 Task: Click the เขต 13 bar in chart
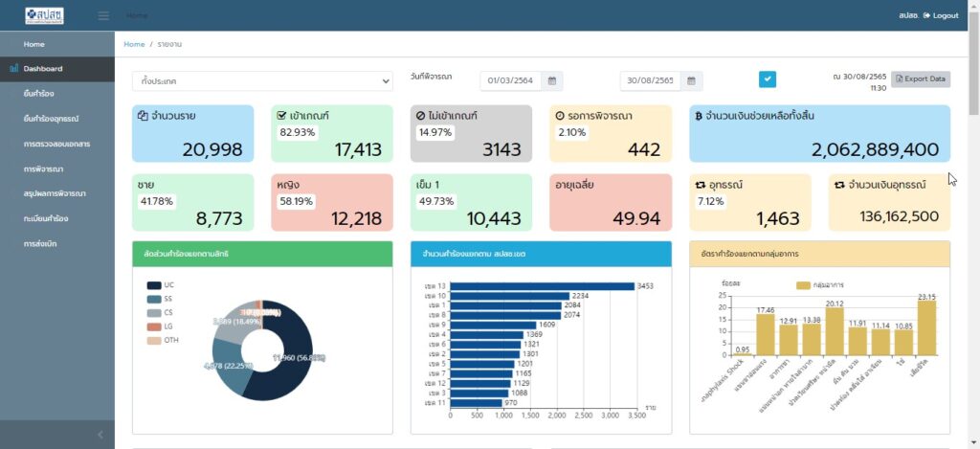tap(542, 286)
